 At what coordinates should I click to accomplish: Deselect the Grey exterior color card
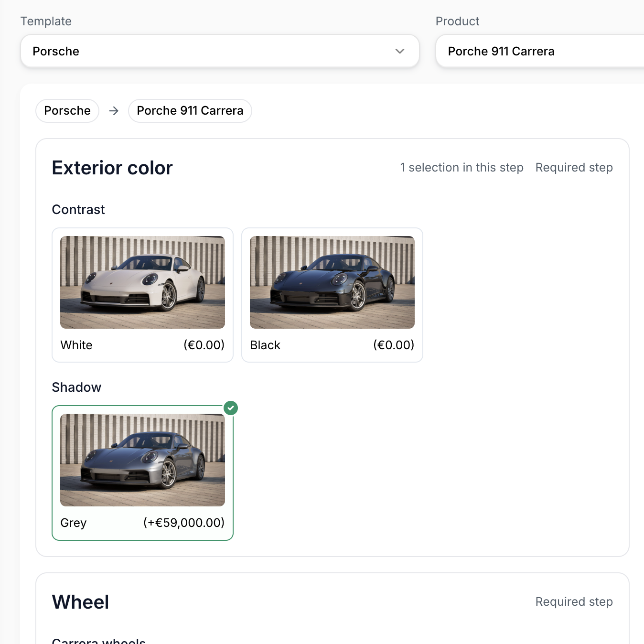click(x=142, y=473)
